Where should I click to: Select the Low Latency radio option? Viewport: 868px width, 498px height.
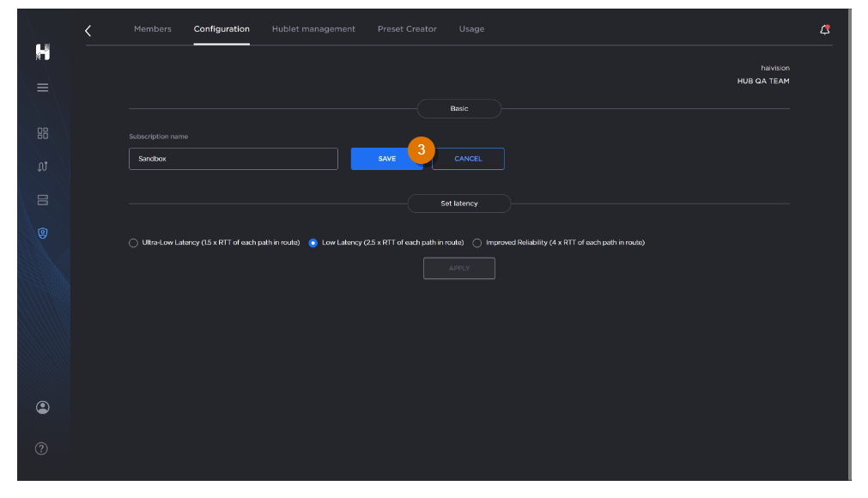313,243
